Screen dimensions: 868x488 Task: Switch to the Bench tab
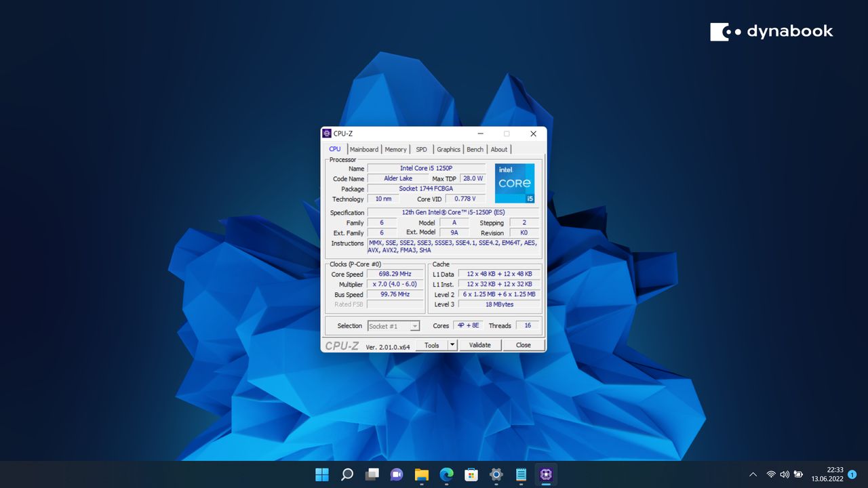tap(475, 149)
